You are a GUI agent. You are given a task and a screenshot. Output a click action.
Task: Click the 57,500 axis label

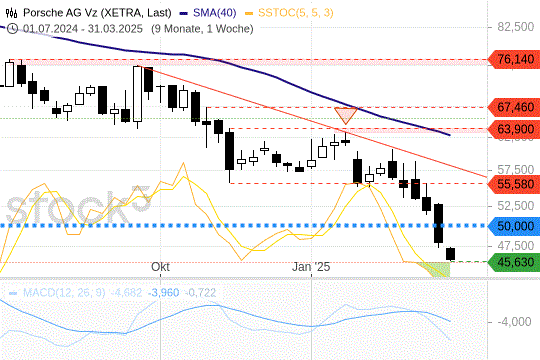[516, 169]
